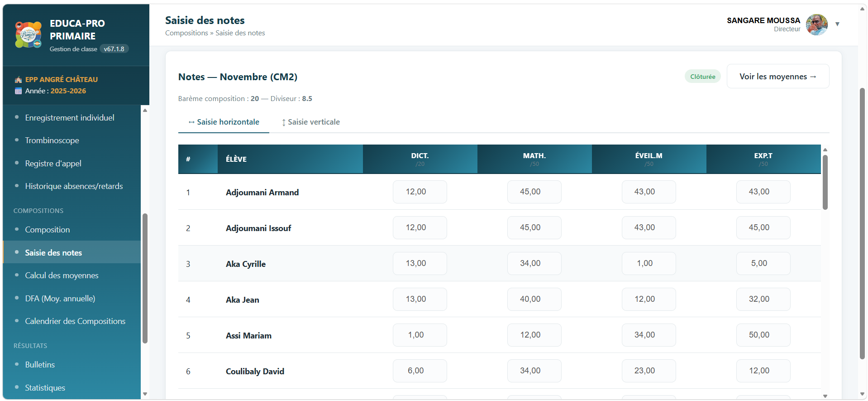
Task: Select Saisie horizontale tab
Action: [x=224, y=122]
